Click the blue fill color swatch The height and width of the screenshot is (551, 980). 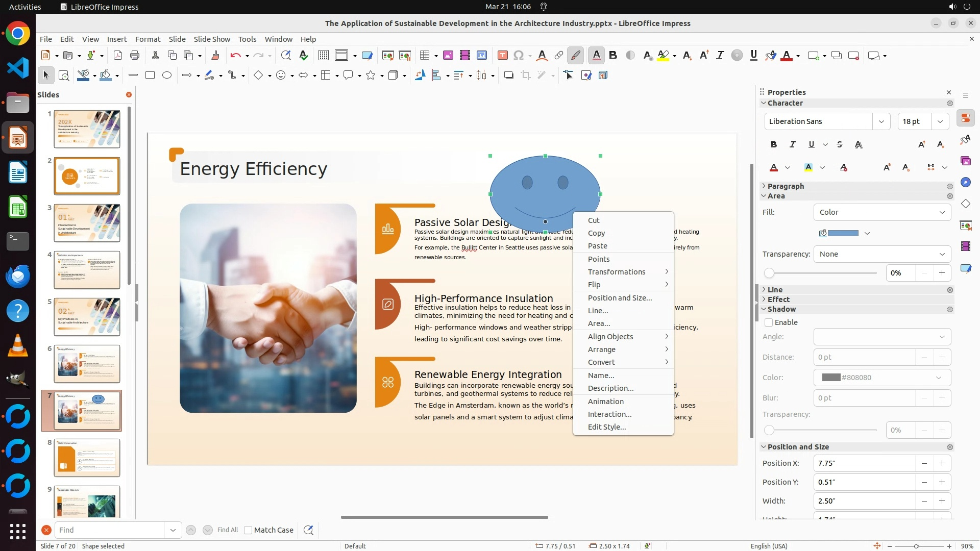843,233
